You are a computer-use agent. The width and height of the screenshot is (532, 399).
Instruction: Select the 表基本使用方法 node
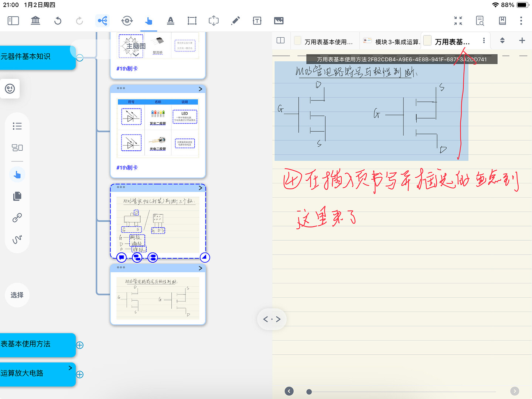(x=37, y=344)
